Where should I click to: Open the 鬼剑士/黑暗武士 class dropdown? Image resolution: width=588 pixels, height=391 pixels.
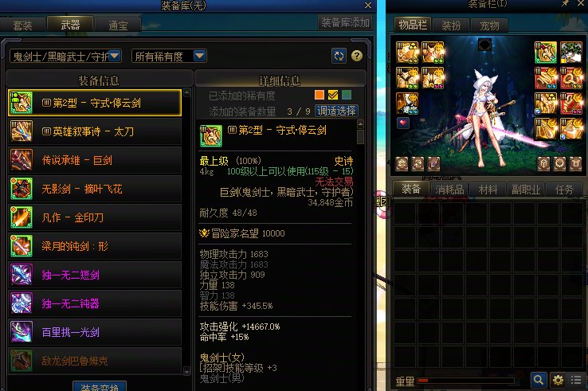point(65,57)
